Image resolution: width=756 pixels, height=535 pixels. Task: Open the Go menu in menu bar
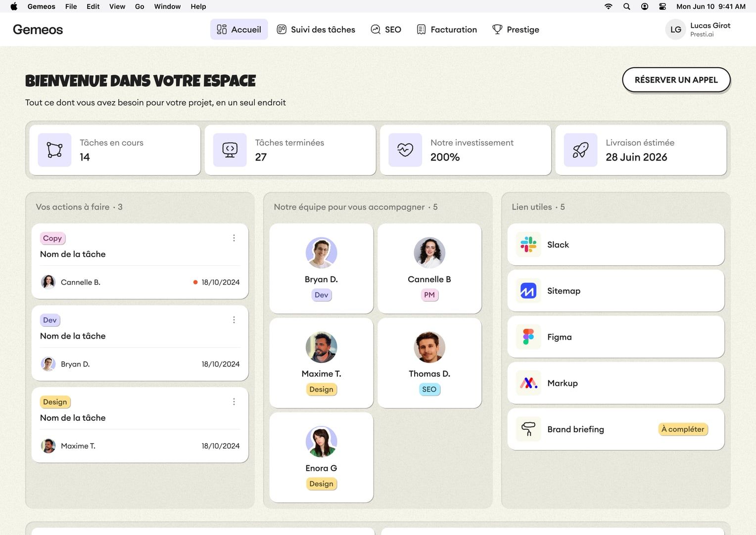[x=140, y=6]
